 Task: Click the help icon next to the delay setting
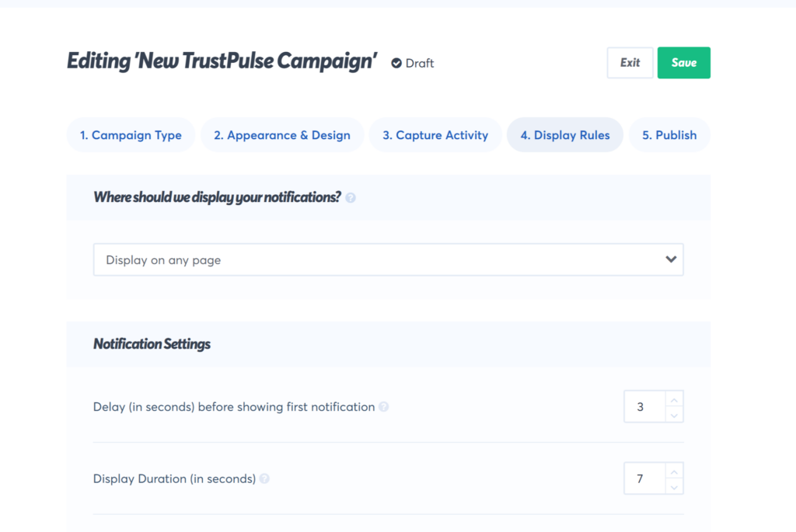(x=384, y=407)
